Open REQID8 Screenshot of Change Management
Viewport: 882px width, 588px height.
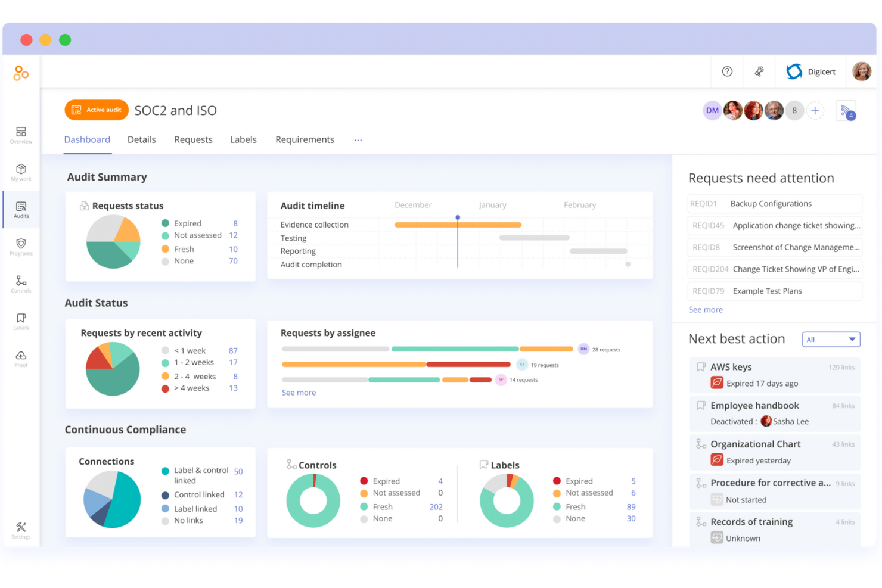click(775, 247)
